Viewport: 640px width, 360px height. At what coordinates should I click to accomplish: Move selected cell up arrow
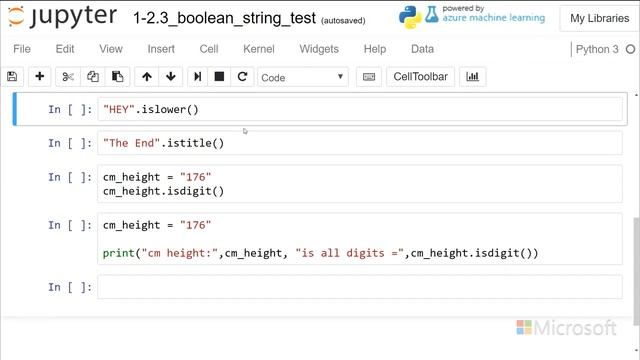[147, 76]
